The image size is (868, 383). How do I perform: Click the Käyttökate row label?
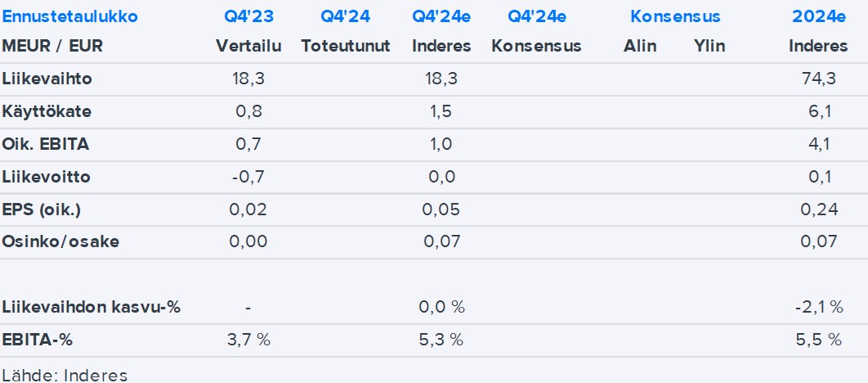pos(47,112)
